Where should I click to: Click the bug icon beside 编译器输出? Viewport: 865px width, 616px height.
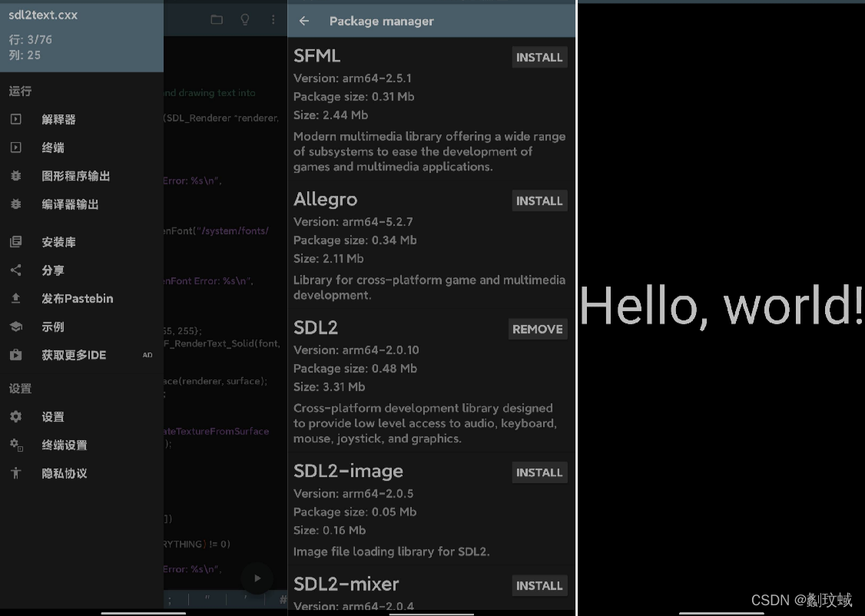16,204
